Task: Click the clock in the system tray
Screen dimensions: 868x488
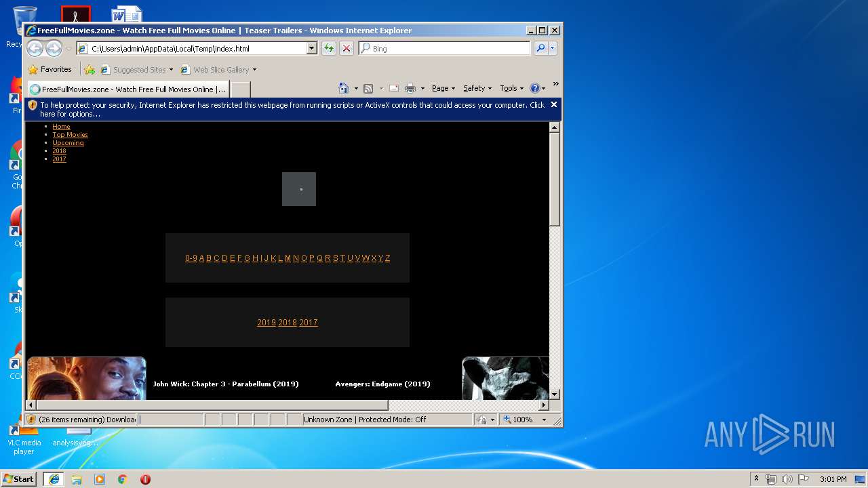Action: (833, 479)
